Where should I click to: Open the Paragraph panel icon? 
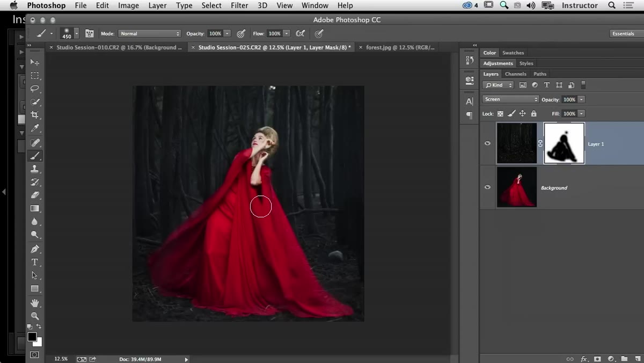[x=470, y=115]
